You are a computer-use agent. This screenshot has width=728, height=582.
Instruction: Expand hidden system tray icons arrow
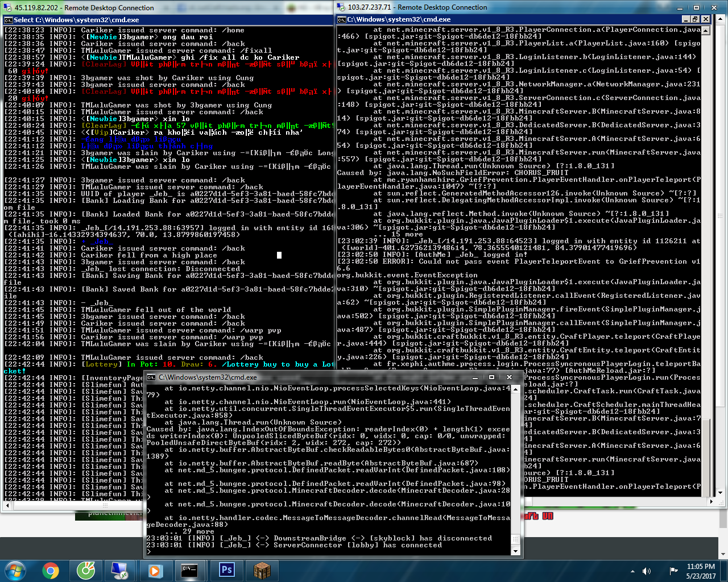coord(632,571)
